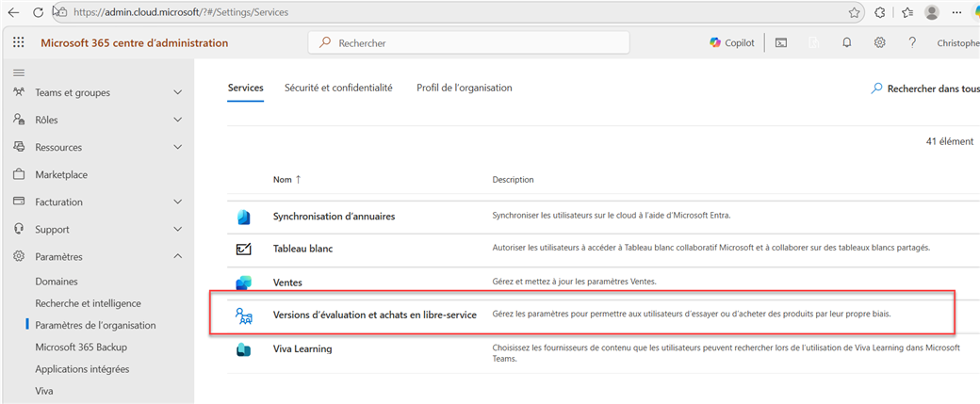Screen dimensions: 980x404
Task: Click the Viva Learning service icon
Action: tap(244, 349)
